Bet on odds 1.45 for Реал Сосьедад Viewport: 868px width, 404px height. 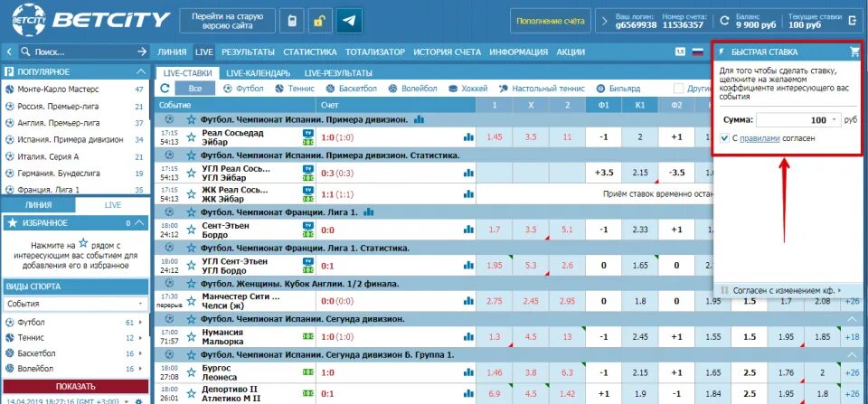(495, 136)
